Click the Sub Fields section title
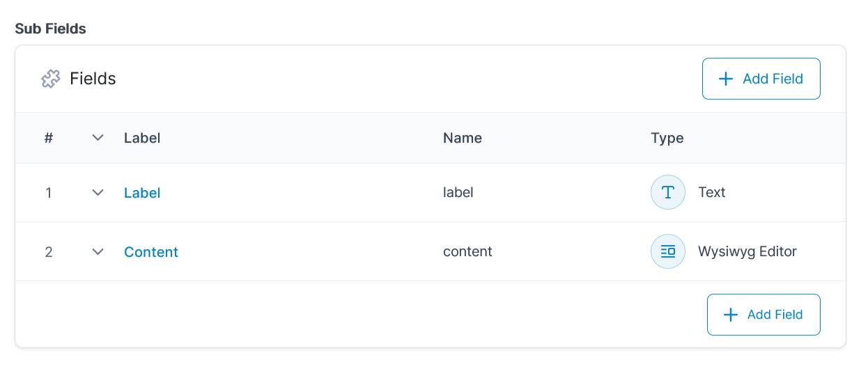Screen dimensions: 868x371 (50, 29)
